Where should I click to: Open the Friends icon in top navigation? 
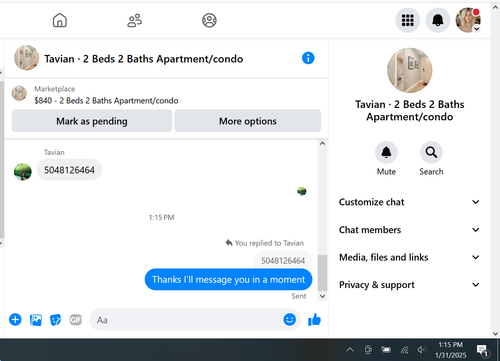coord(135,20)
